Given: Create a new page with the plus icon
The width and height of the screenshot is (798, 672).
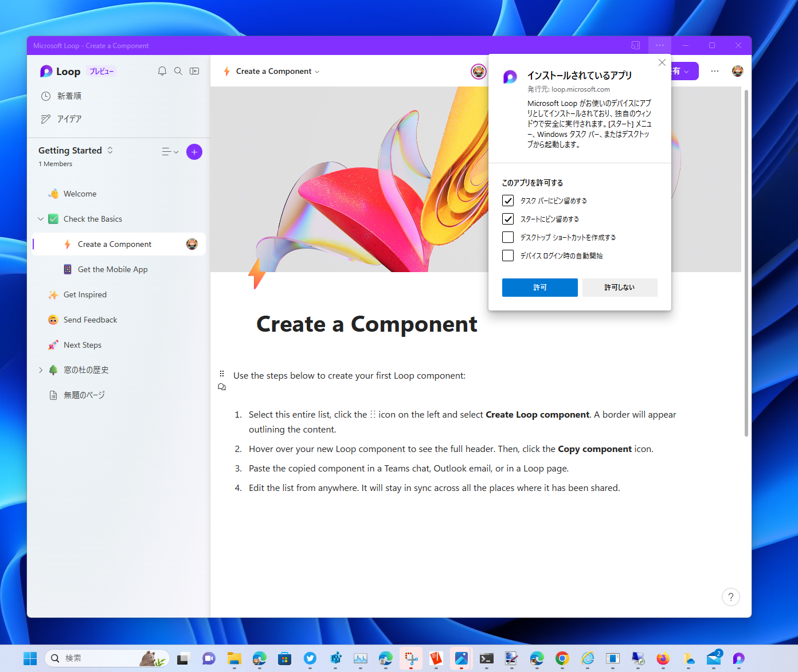Looking at the screenshot, I should tap(194, 152).
